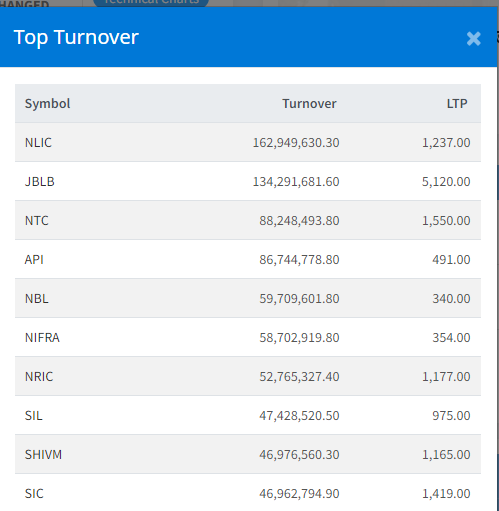499x511 pixels.
Task: Click NLIC turnover value 162,949,630.30
Action: (296, 143)
